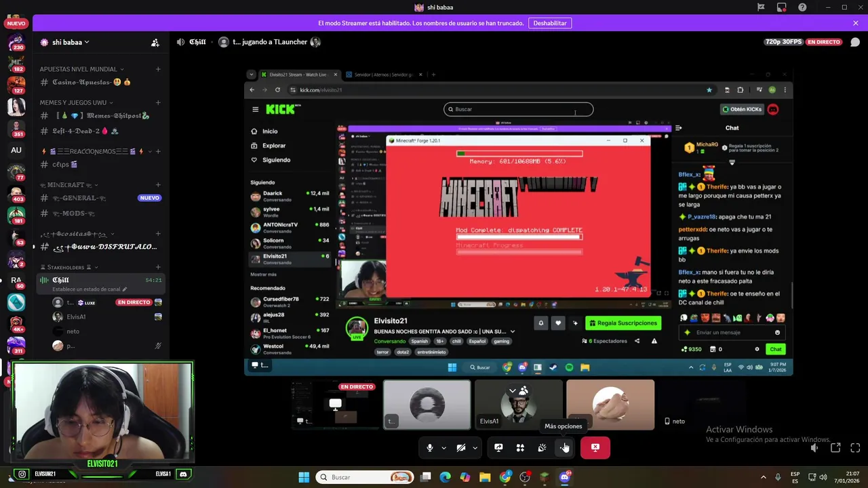The image size is (868, 488).
Task: Create channel in APUESTAS NIVEL MUNDIAL category
Action: [x=158, y=69]
